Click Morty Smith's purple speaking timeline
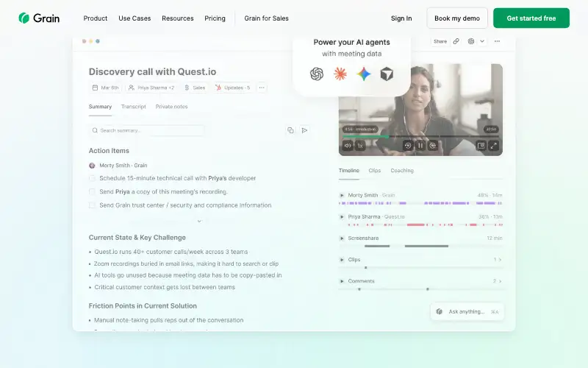588x368 pixels. pyautogui.click(x=420, y=203)
